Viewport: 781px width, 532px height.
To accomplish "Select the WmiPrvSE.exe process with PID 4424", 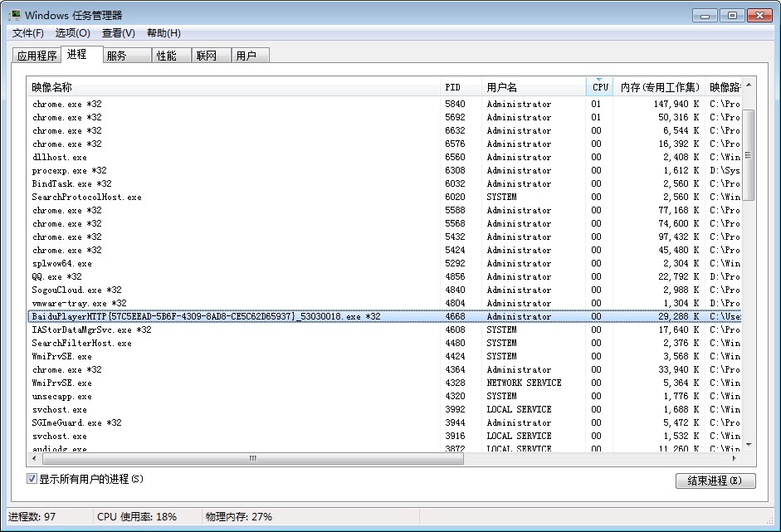I will [384, 356].
